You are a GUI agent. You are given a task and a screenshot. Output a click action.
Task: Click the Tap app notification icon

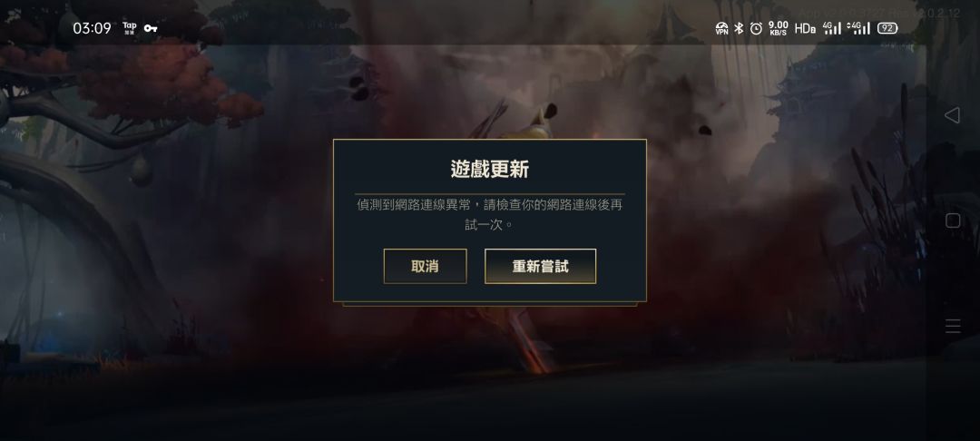pyautogui.click(x=130, y=27)
